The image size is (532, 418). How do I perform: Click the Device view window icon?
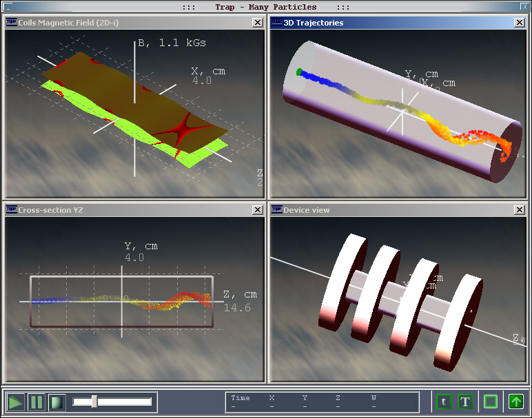coord(276,209)
